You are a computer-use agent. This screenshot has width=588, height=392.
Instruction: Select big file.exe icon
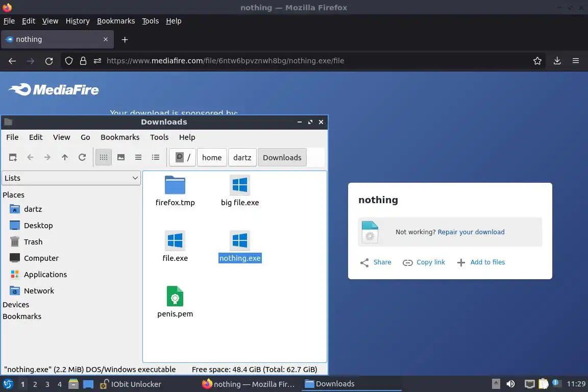(x=240, y=191)
